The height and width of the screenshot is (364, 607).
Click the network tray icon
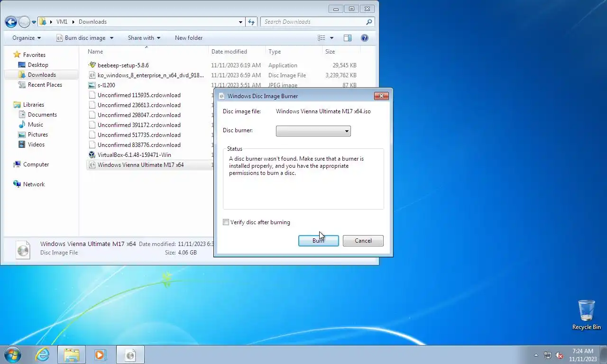[x=548, y=355]
